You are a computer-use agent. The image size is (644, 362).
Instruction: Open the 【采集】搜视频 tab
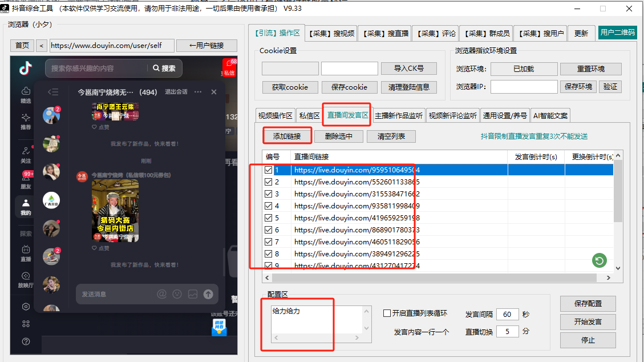pos(332,34)
